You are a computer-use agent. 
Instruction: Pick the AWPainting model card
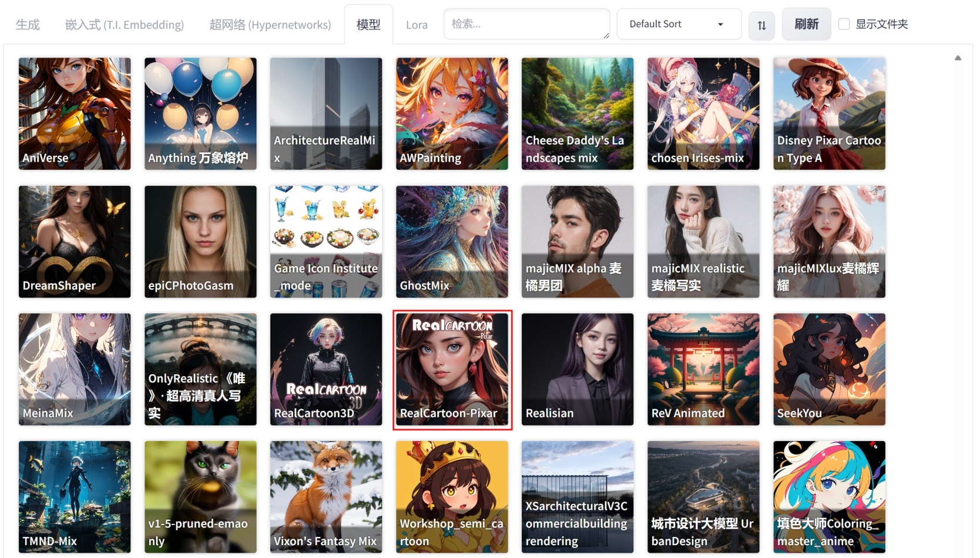pyautogui.click(x=452, y=113)
